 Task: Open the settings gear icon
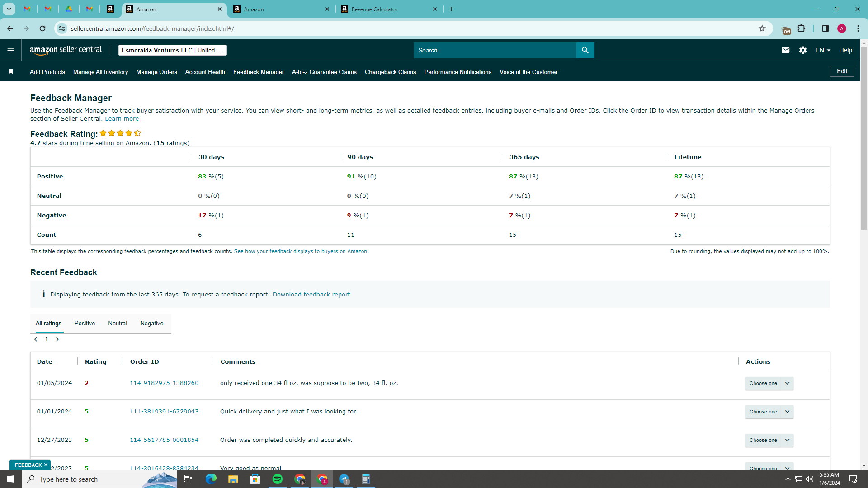pos(803,50)
